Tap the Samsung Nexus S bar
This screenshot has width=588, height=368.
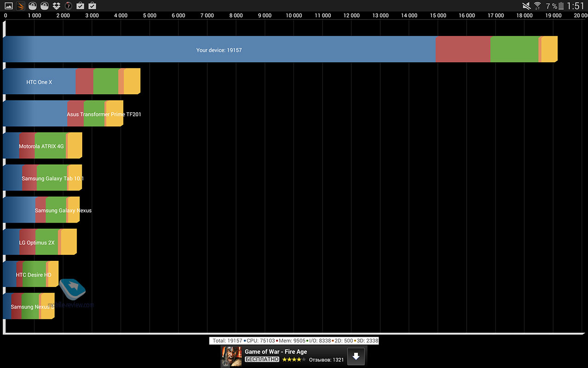click(29, 307)
